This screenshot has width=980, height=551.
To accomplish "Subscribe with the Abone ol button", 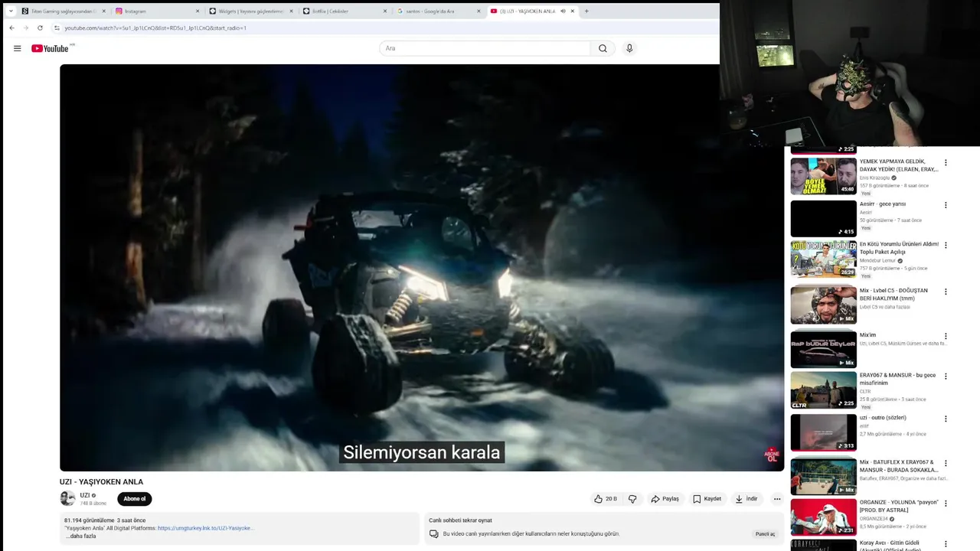I will coord(135,499).
